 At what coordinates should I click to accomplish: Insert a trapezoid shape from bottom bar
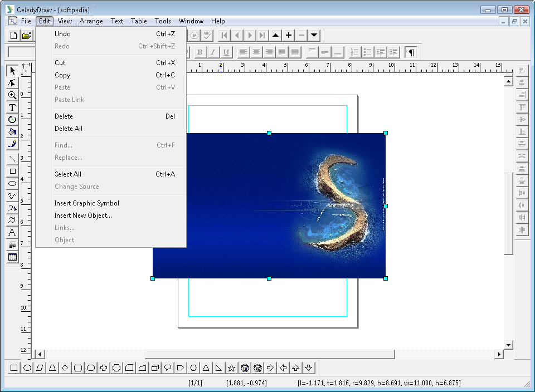(x=52, y=368)
